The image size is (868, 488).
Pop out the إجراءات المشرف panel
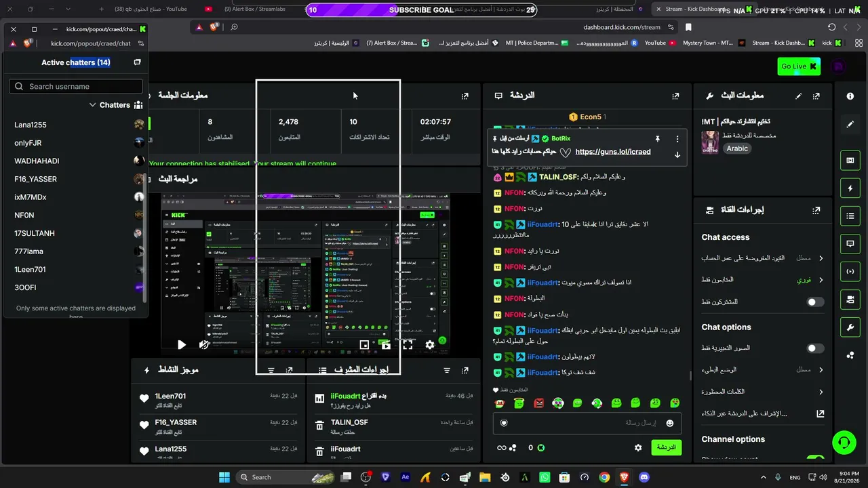pyautogui.click(x=465, y=371)
